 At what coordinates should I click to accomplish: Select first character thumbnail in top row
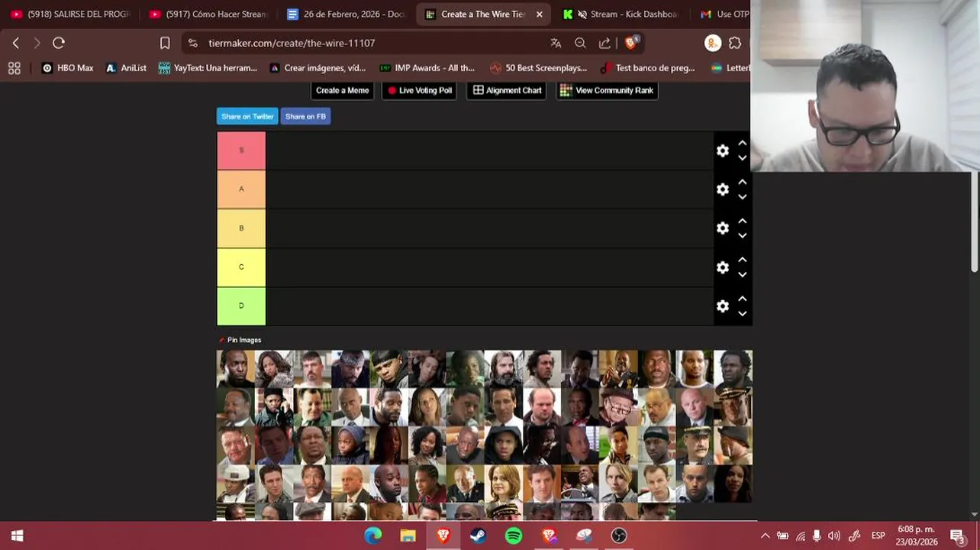coord(236,369)
